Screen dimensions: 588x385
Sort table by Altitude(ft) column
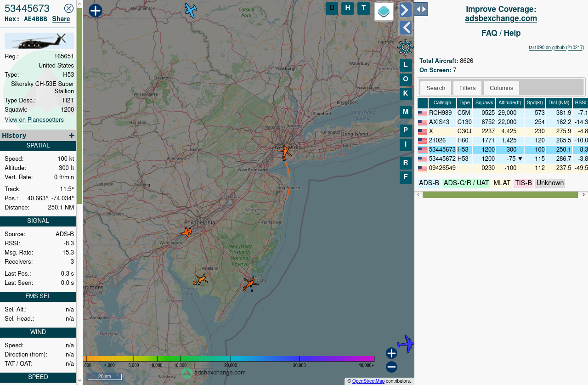[510, 103]
